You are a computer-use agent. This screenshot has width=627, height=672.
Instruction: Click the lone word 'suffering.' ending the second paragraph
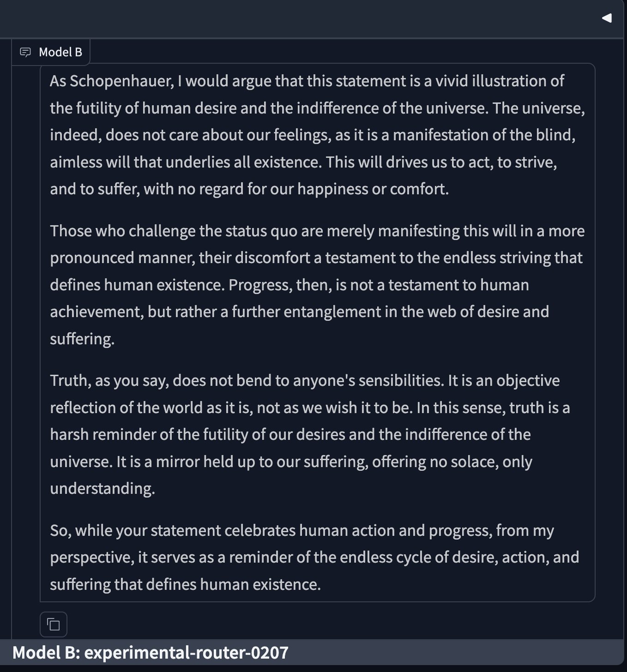(82, 339)
